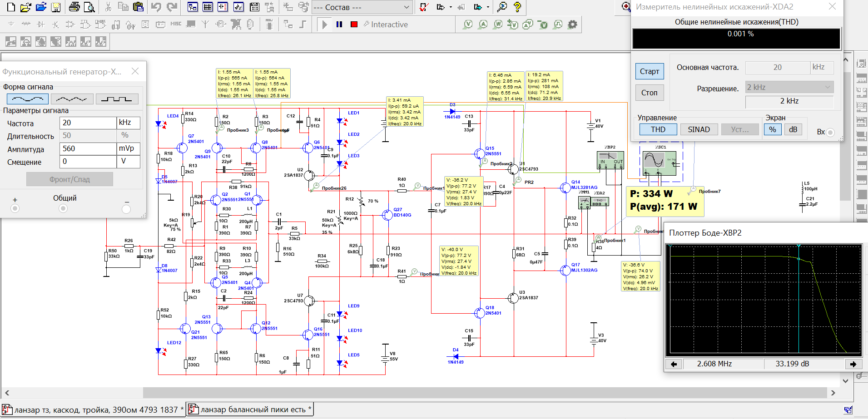
Task: Pause the running simulation
Action: tap(339, 25)
